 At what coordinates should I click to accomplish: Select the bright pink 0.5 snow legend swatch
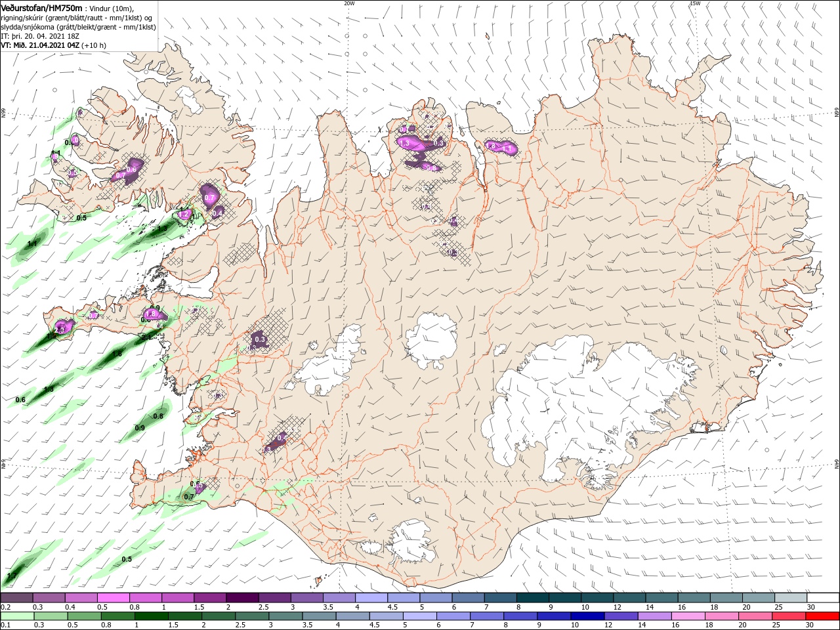[x=113, y=597]
